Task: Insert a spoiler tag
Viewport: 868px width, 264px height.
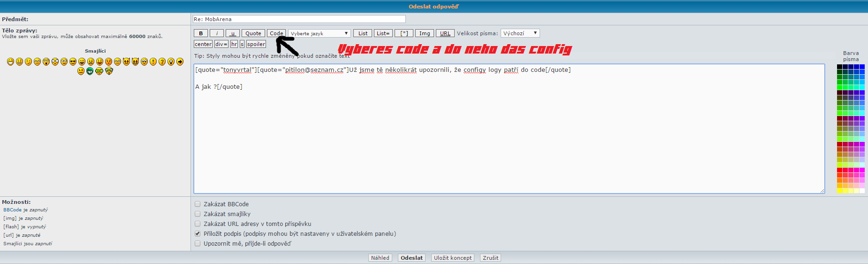Action: pos(256,44)
